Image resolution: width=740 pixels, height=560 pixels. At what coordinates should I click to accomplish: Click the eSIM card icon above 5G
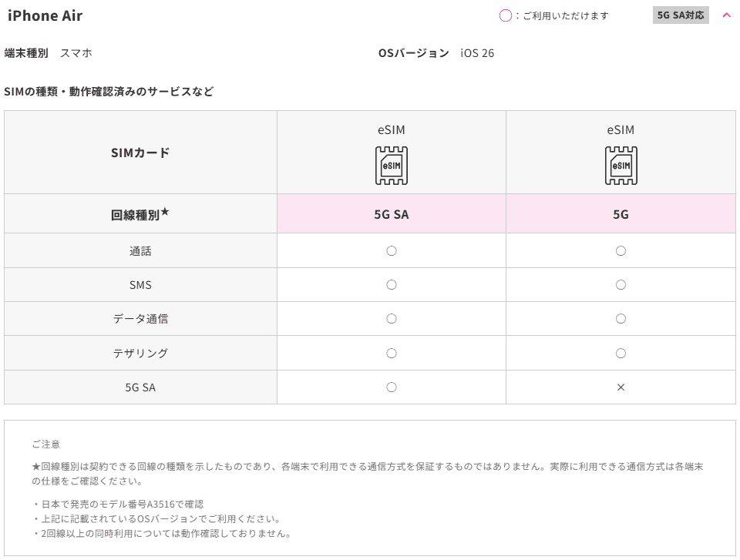point(621,166)
